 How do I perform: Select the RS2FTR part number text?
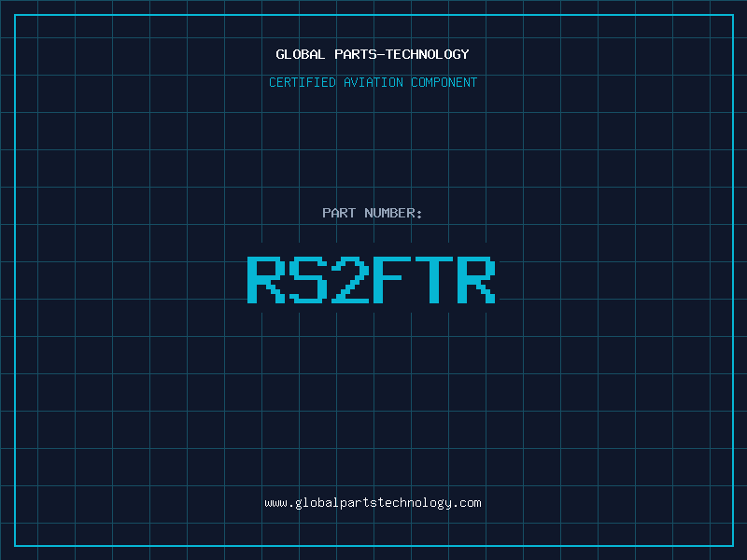(x=371, y=279)
